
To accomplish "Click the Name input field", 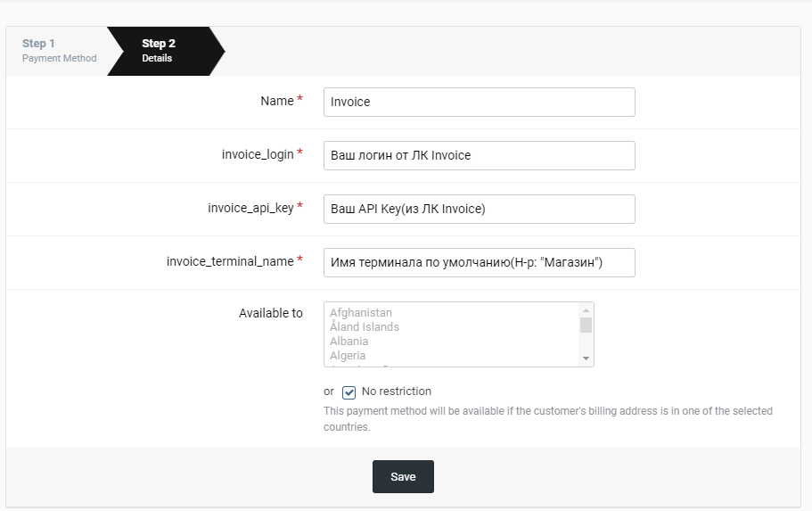I will [x=479, y=102].
